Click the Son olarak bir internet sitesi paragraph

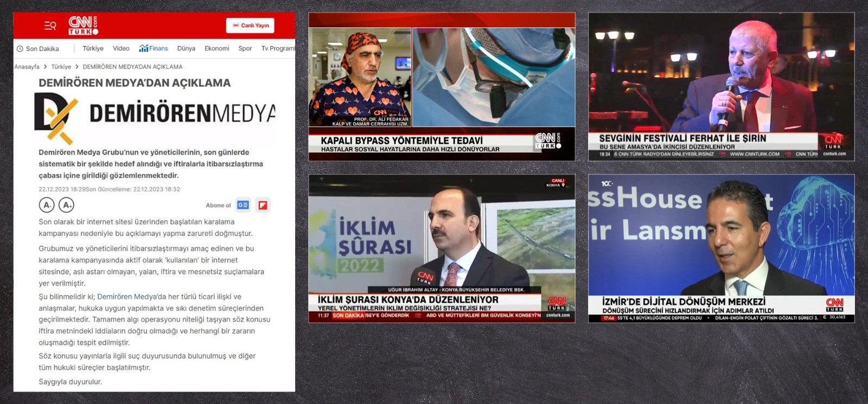click(x=146, y=228)
